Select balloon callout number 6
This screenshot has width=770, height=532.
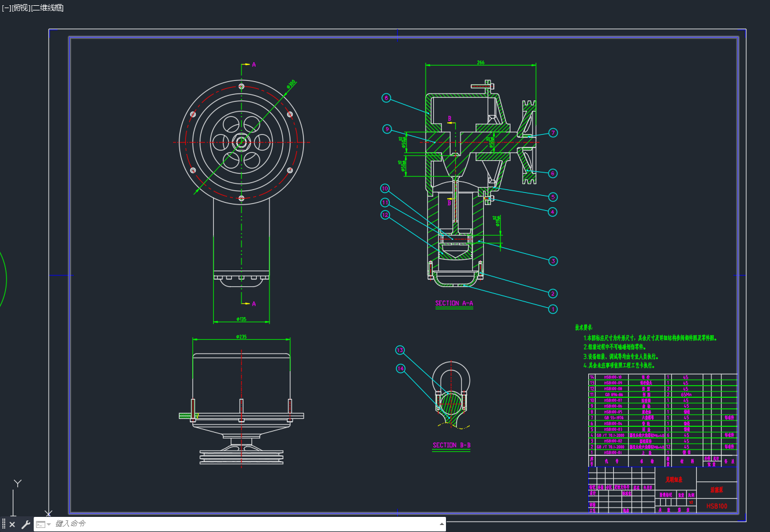coord(552,173)
